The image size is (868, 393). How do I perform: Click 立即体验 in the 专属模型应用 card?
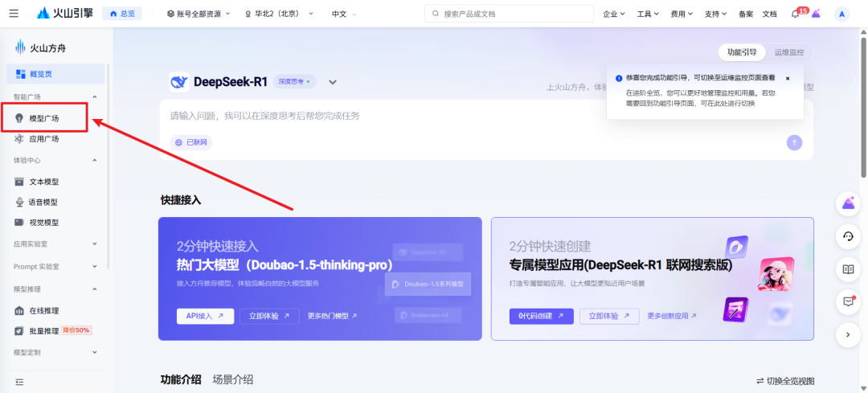609,316
